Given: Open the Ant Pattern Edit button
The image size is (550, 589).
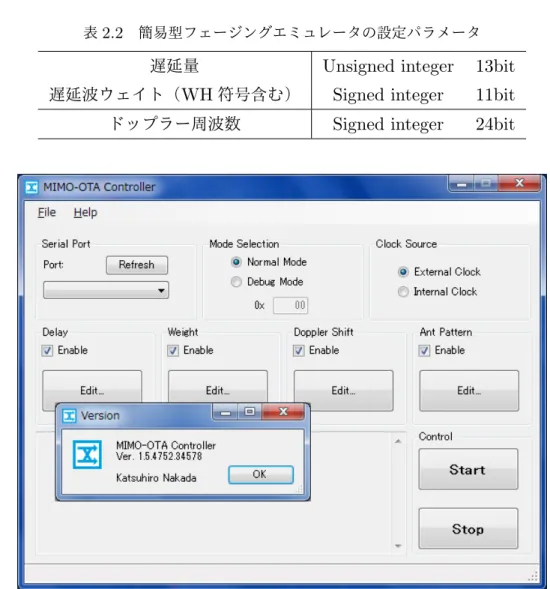Looking at the screenshot, I should tap(469, 391).
